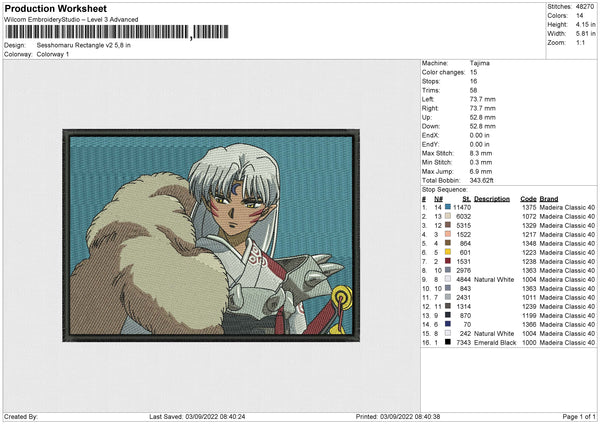Click the Machine value Tajima

click(x=479, y=63)
